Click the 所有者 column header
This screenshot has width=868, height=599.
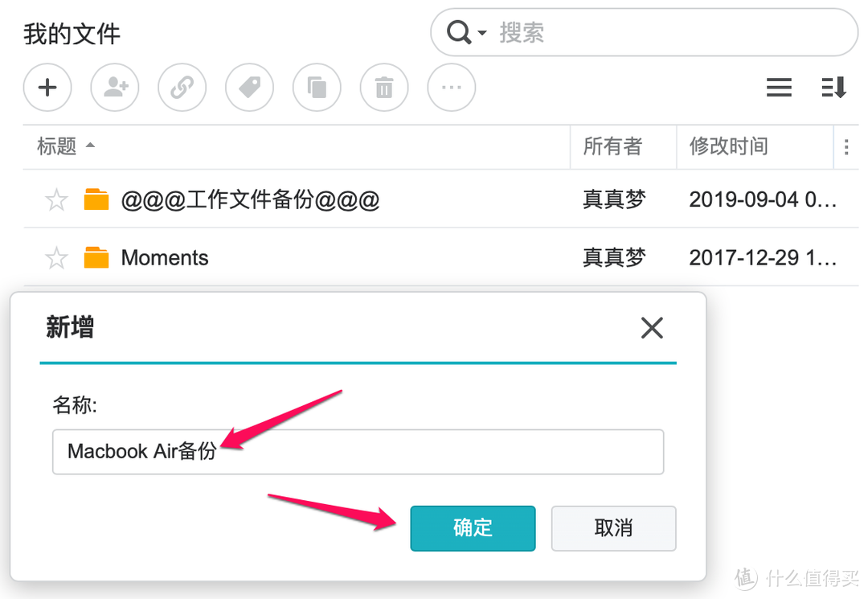pyautogui.click(x=612, y=146)
